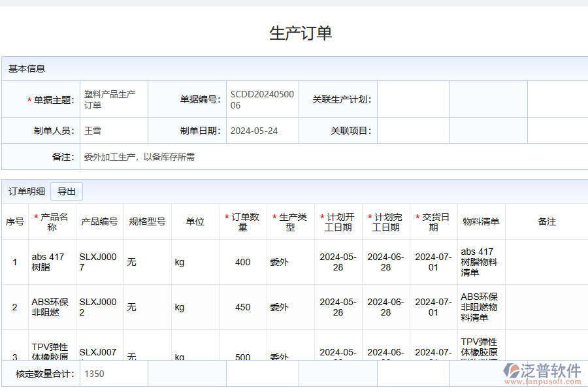
Task: Click the 导出 export button
Action: (x=66, y=191)
